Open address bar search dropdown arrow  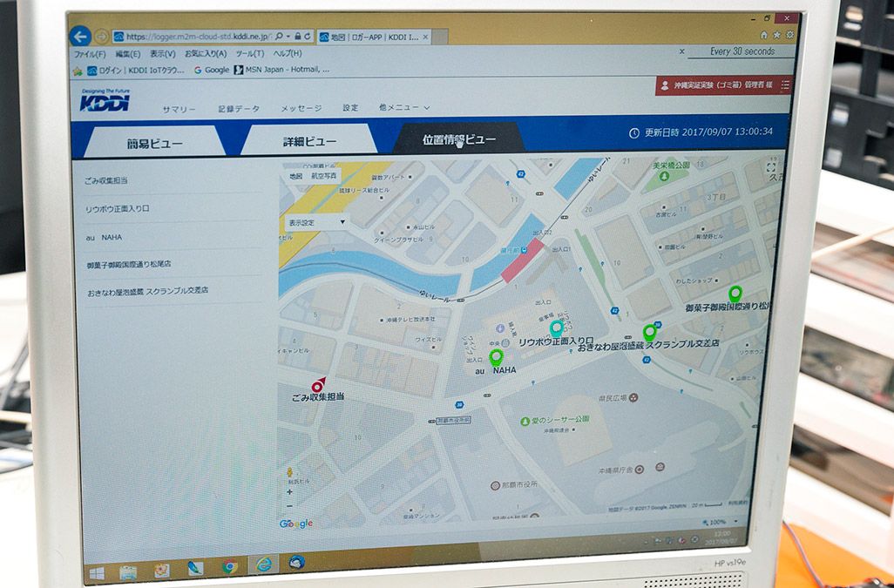288,36
